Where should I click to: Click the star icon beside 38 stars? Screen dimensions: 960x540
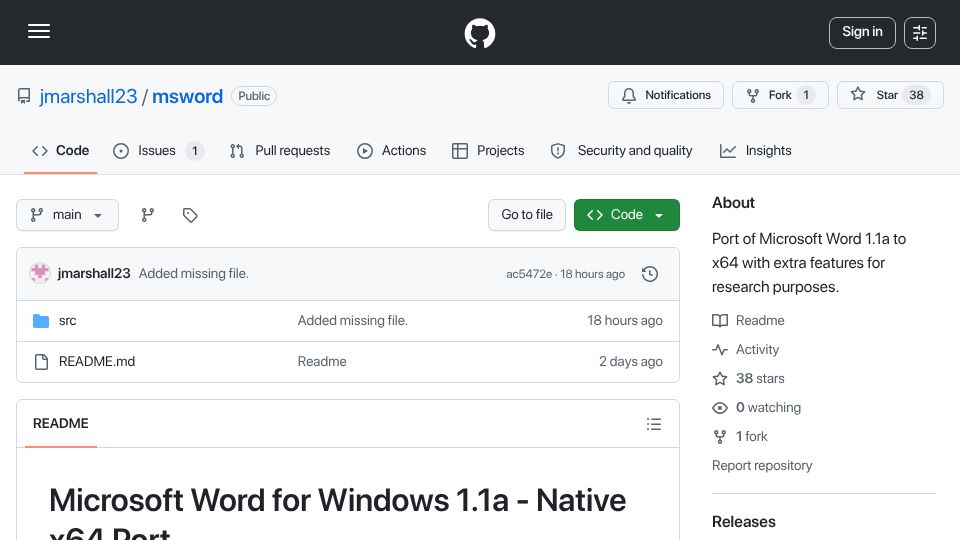coord(720,378)
